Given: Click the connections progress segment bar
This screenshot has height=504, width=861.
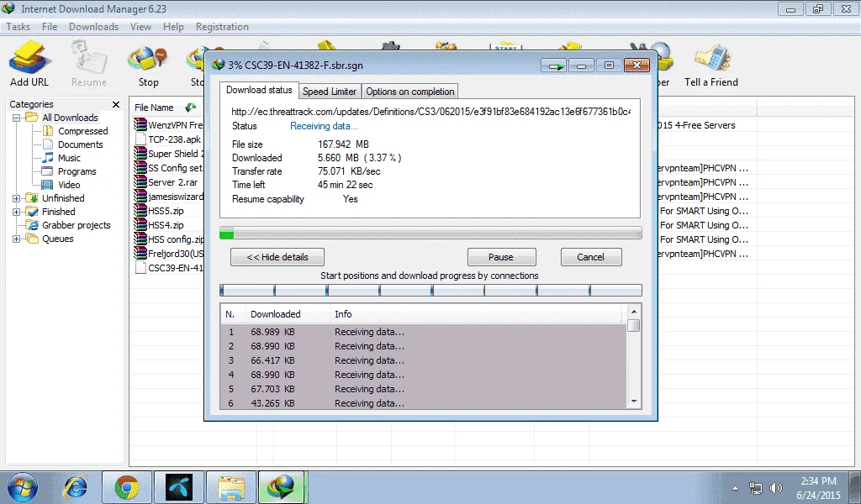Looking at the screenshot, I should [x=430, y=290].
